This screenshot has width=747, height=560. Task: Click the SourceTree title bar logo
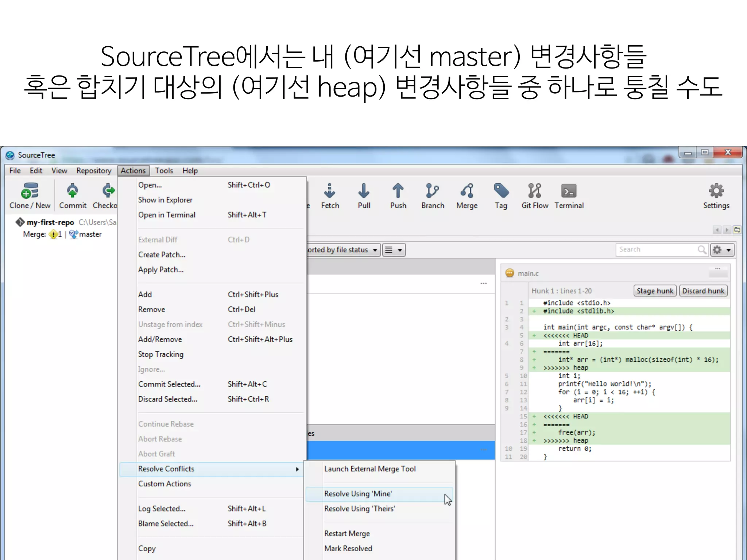[10, 155]
